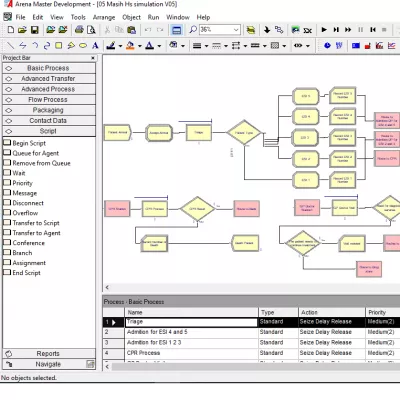Viewport: 400px width, 400px height.
Task: Open the Window menu
Action: pyautogui.click(x=178, y=17)
